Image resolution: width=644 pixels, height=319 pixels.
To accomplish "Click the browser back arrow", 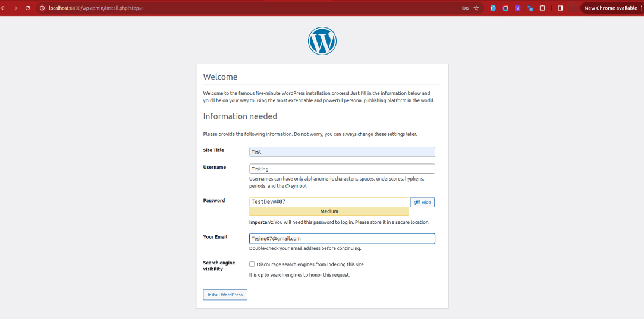I will point(4,8).
